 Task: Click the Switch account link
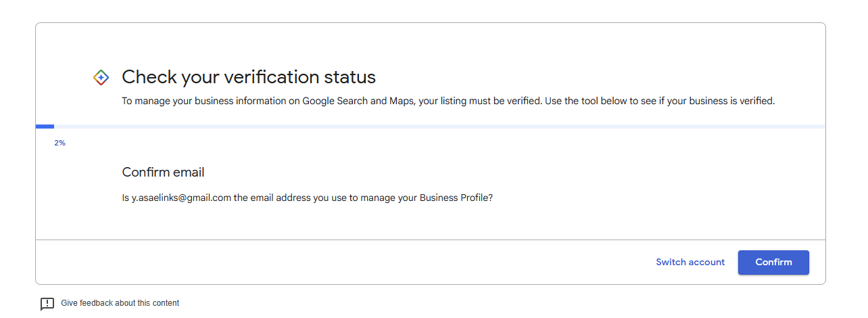[690, 263]
